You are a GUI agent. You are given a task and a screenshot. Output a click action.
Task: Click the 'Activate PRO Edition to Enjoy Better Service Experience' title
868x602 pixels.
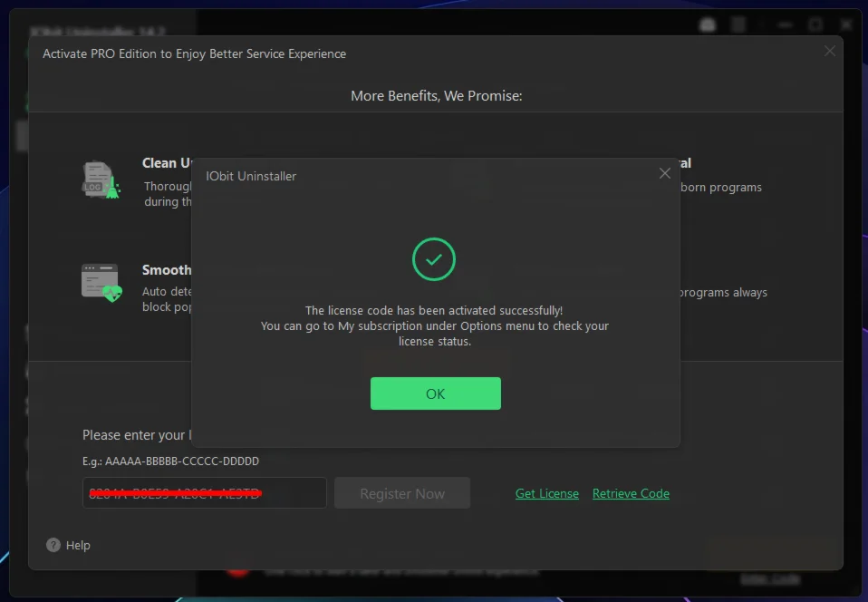tap(194, 53)
